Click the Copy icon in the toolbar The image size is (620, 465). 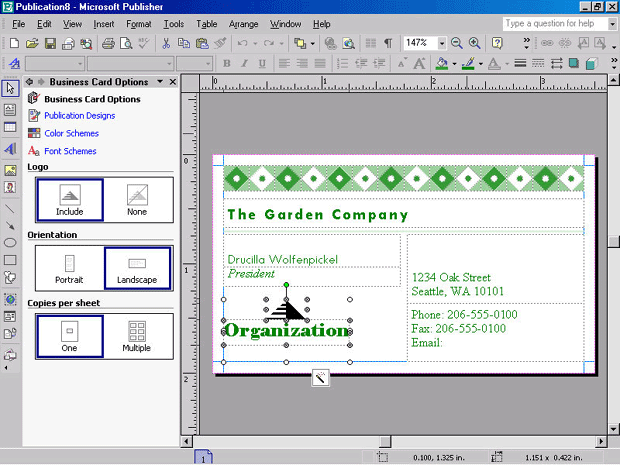coord(184,43)
